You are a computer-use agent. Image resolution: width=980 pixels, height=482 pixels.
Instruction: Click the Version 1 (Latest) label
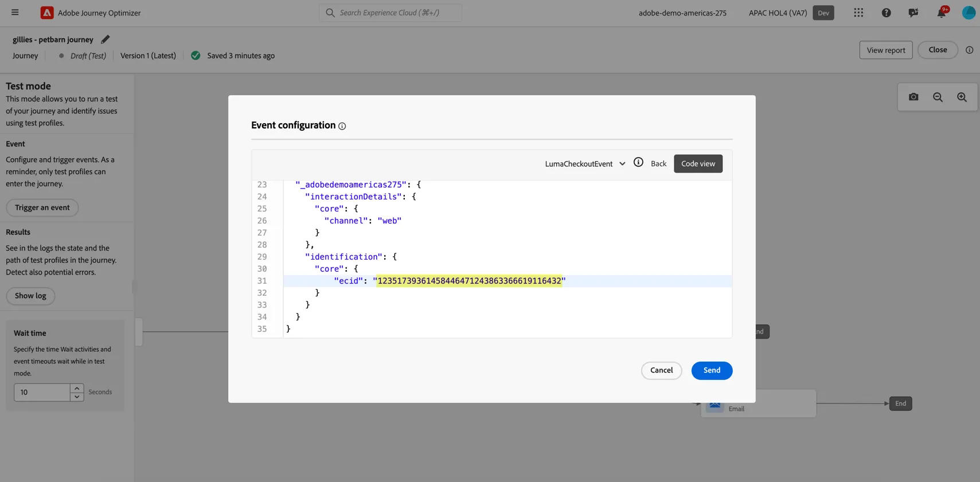(148, 56)
